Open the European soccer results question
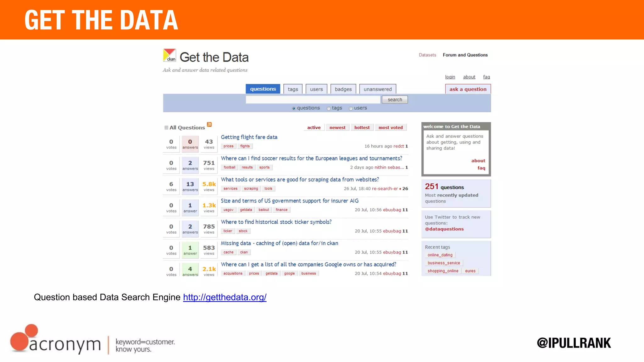This screenshot has height=362, width=644. click(x=311, y=159)
